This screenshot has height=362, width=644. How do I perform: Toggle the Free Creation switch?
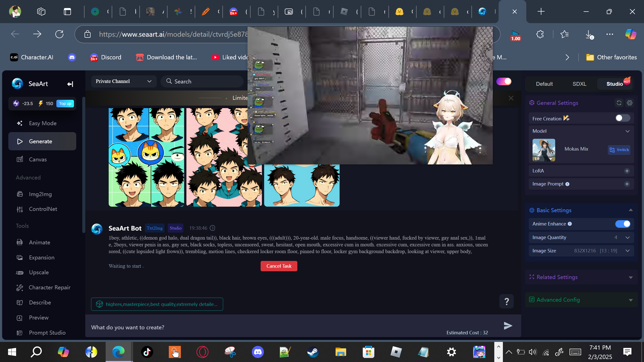click(x=623, y=118)
